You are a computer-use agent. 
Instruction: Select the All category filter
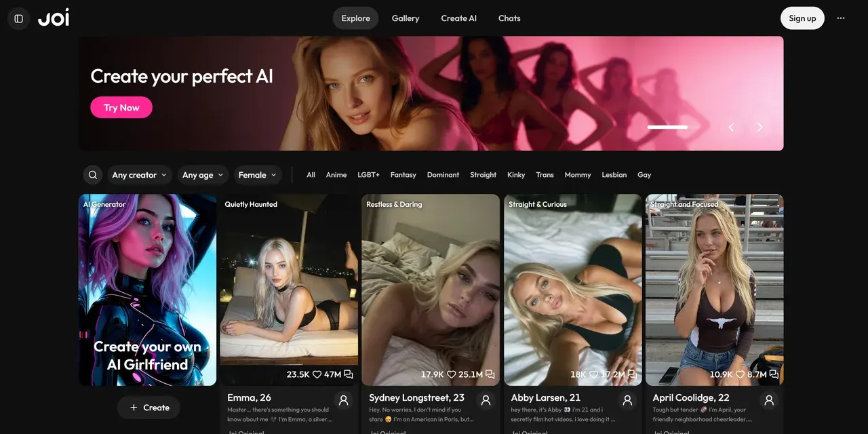tap(311, 175)
